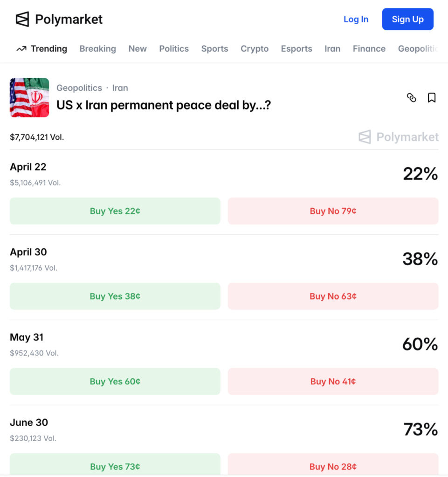The height and width of the screenshot is (477, 448).
Task: Buy Yes at 22¢ for April 22
Action: pos(115,211)
